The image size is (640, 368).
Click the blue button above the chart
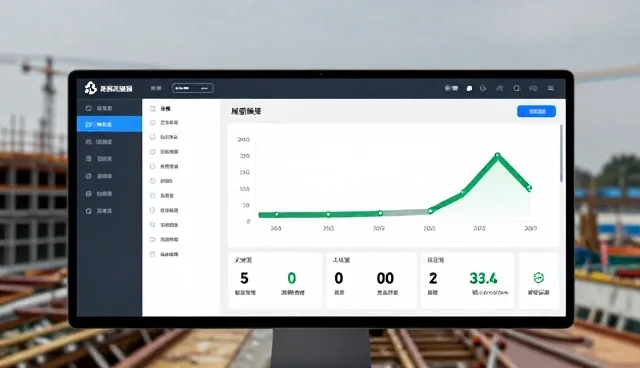[536, 111]
